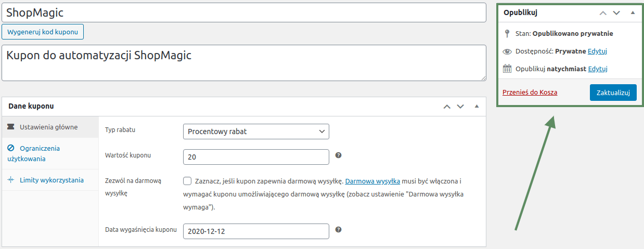Click the eye icon beside Dostępność
This screenshot has height=249, width=644.
[x=507, y=51]
